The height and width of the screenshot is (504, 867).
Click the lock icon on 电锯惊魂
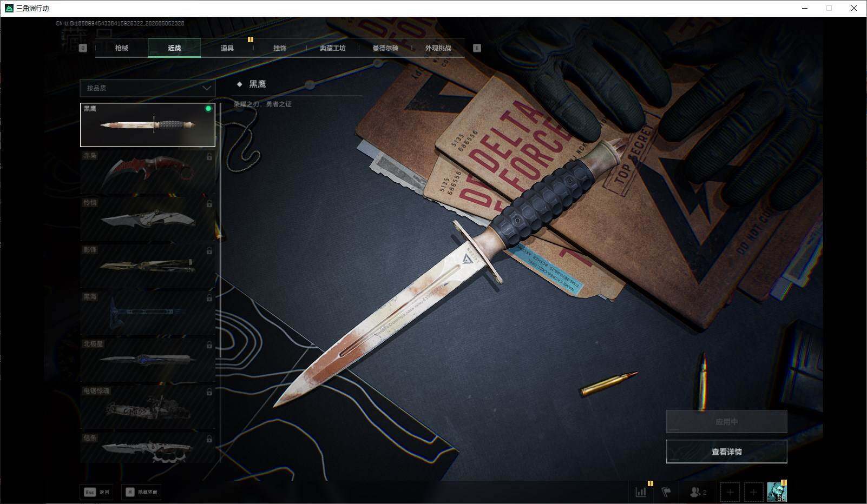(209, 392)
